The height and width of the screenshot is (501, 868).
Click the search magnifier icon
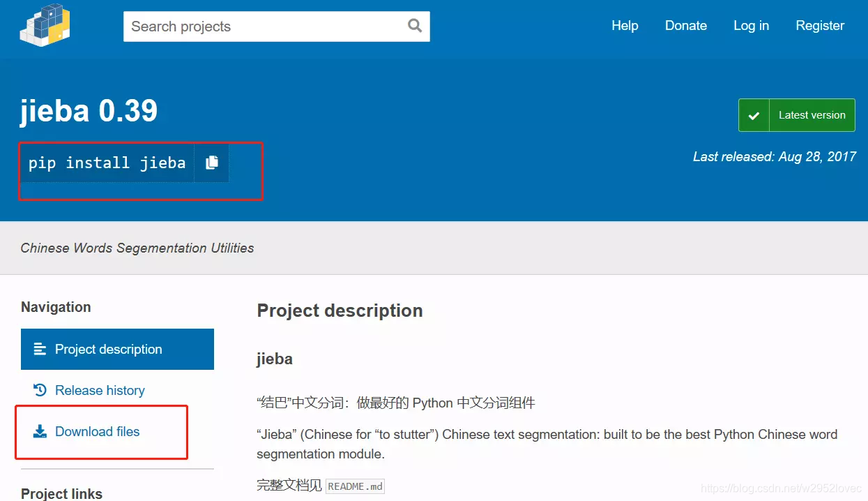tap(415, 26)
